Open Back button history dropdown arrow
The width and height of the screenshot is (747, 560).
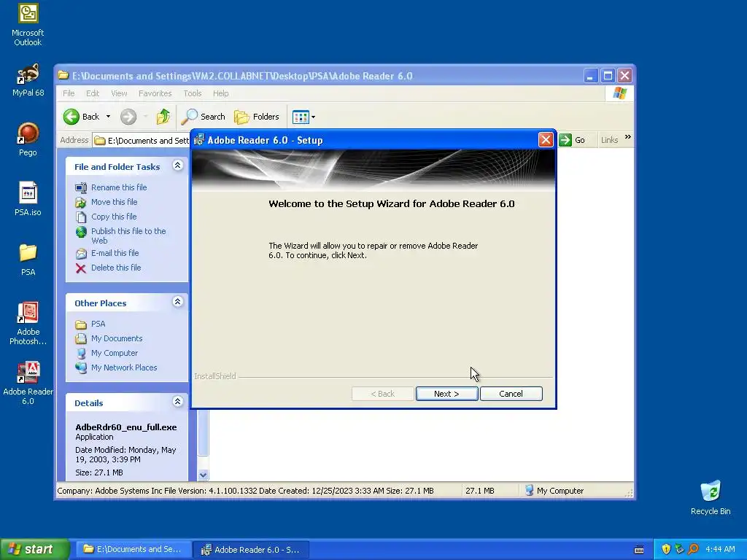point(108,117)
